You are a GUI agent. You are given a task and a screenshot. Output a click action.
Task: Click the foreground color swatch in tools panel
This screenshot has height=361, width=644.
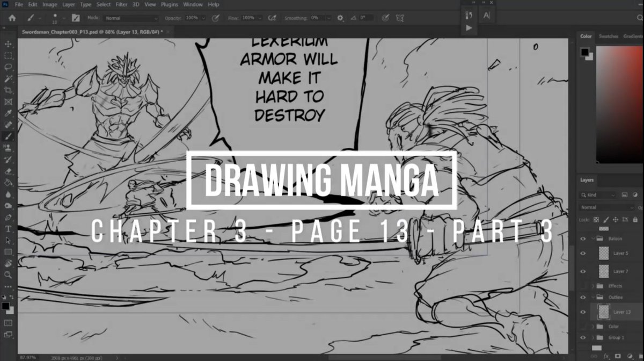click(x=5, y=306)
